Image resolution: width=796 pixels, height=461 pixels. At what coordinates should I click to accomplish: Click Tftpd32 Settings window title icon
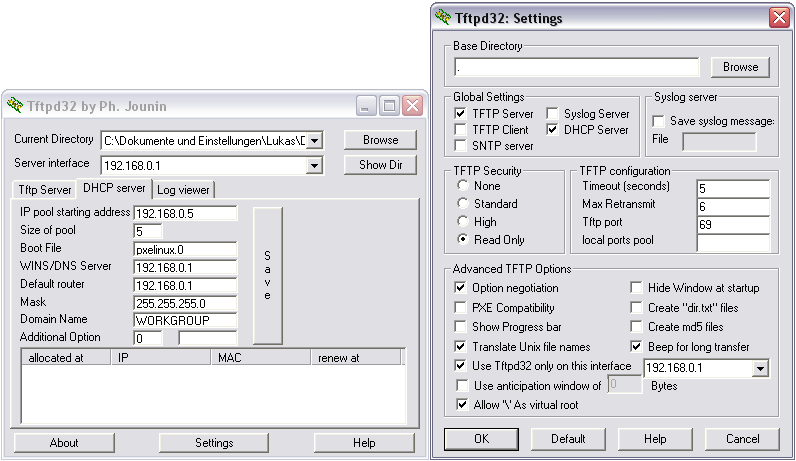(443, 17)
